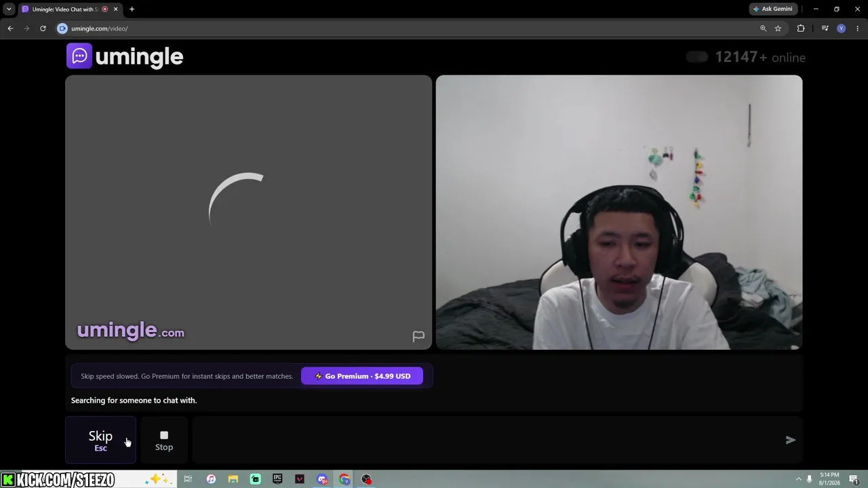
Task: Click the online status toggle beside 12147+ online
Action: 697,57
